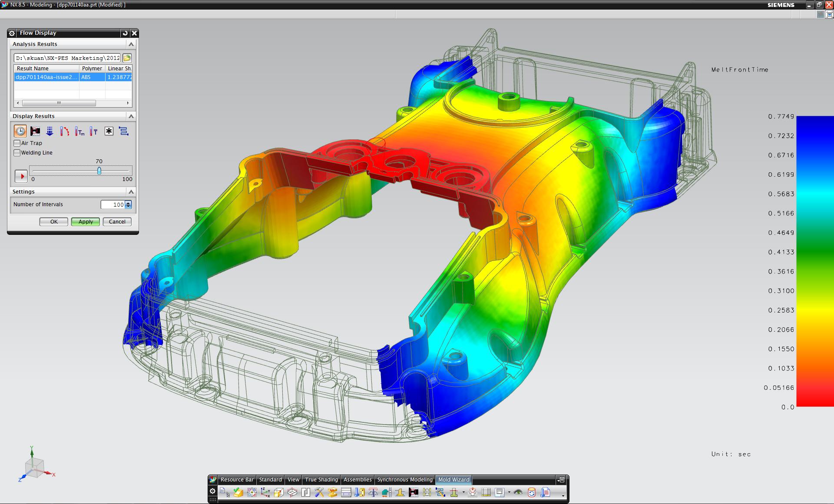This screenshot has height=504, width=834.
Task: Open Flow Display dialog gear options
Action: 12,33
